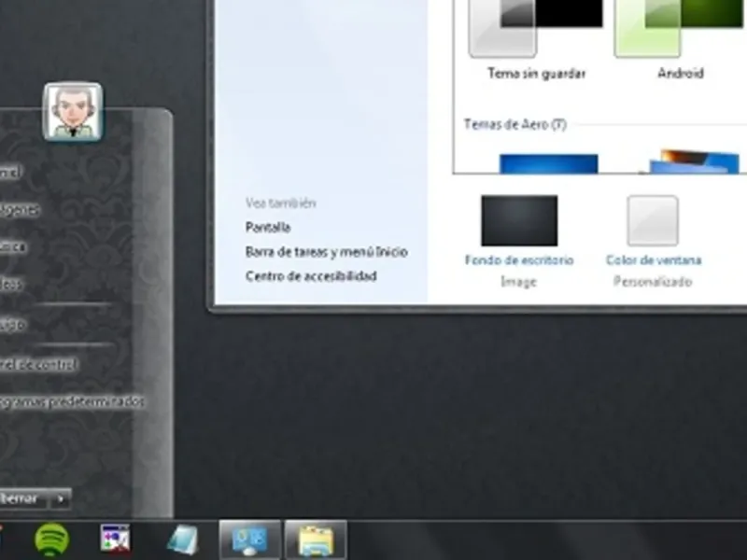Open the File Explorer taskbar button
Screen dimensions: 747x560
[x=316, y=540]
